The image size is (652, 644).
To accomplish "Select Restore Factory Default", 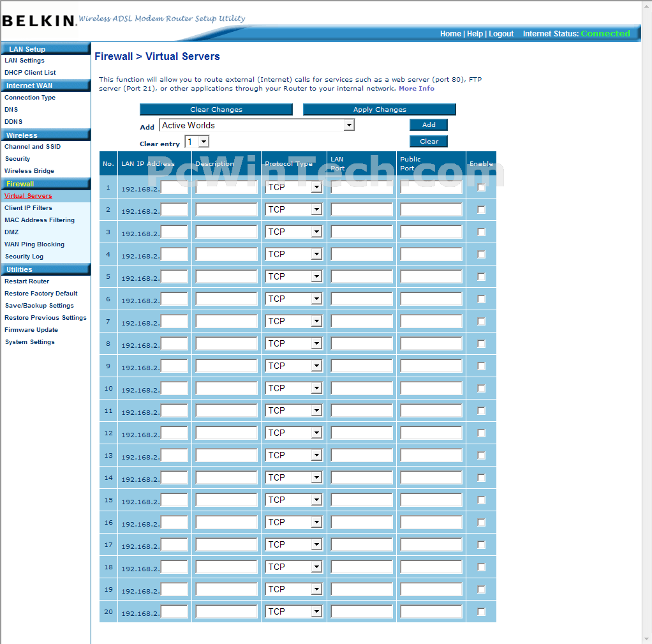I will point(41,294).
